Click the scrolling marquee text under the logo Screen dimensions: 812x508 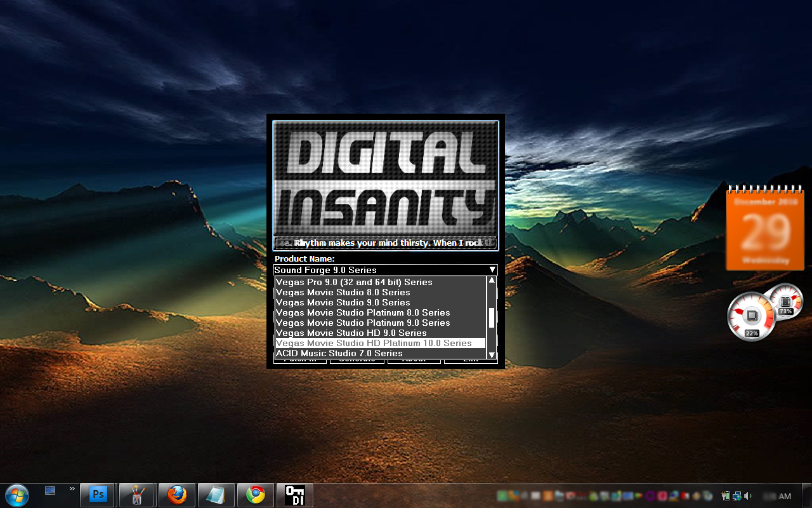385,243
